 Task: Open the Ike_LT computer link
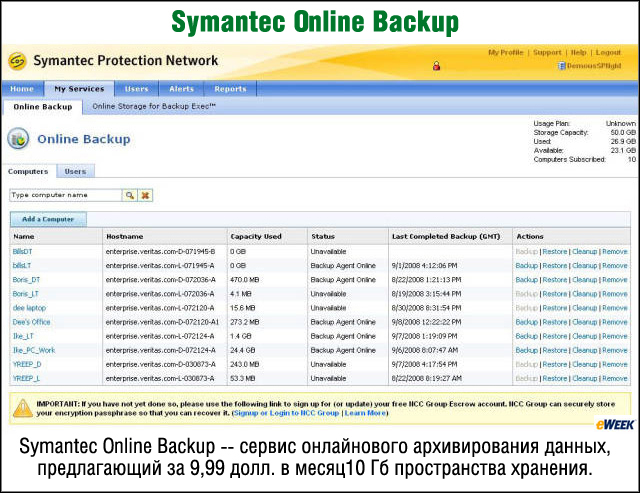click(x=23, y=336)
